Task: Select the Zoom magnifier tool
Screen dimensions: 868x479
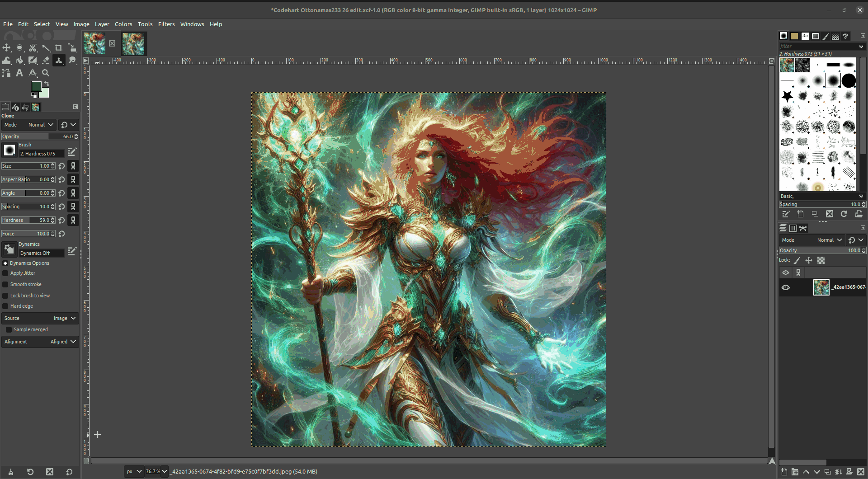Action: (46, 73)
